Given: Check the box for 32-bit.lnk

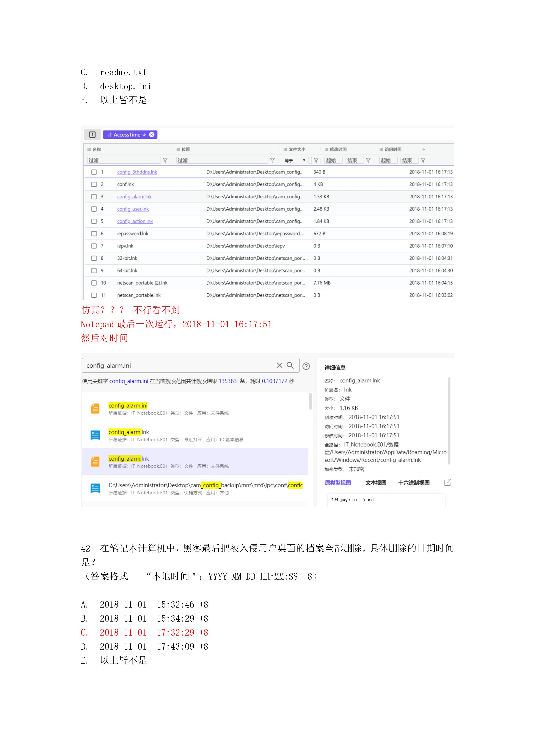Looking at the screenshot, I should click(x=94, y=258).
